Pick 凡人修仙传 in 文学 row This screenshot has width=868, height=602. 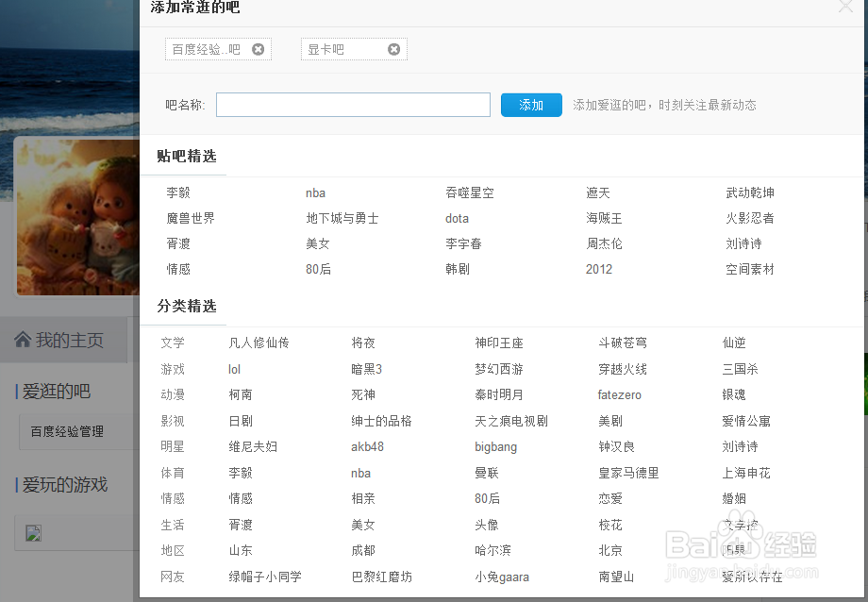[x=259, y=343]
